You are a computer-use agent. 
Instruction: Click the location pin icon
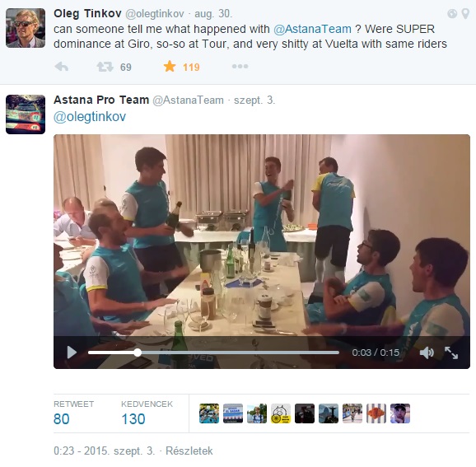point(465,14)
